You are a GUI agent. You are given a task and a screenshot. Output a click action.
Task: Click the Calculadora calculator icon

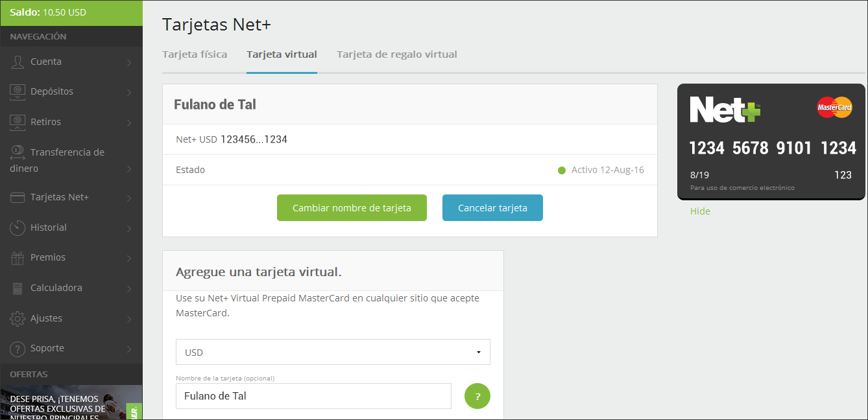pos(18,288)
